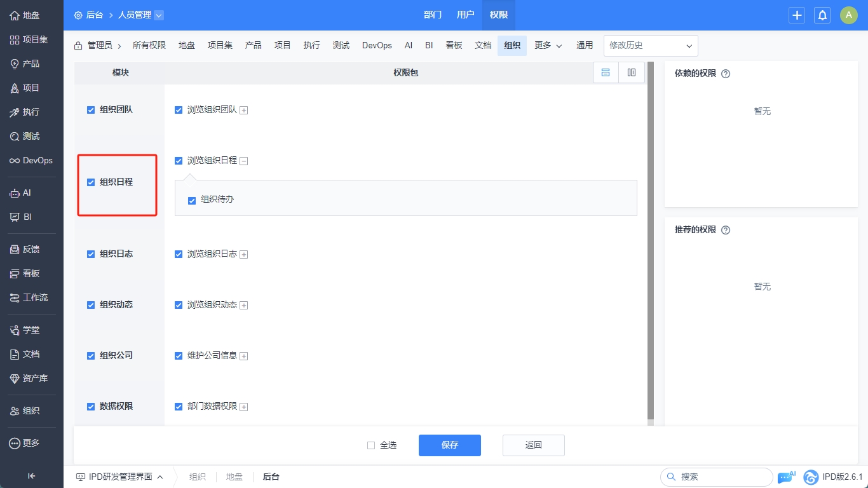This screenshot has width=868, height=488.
Task: Open DevOps in the left sidebar
Action: click(31, 161)
